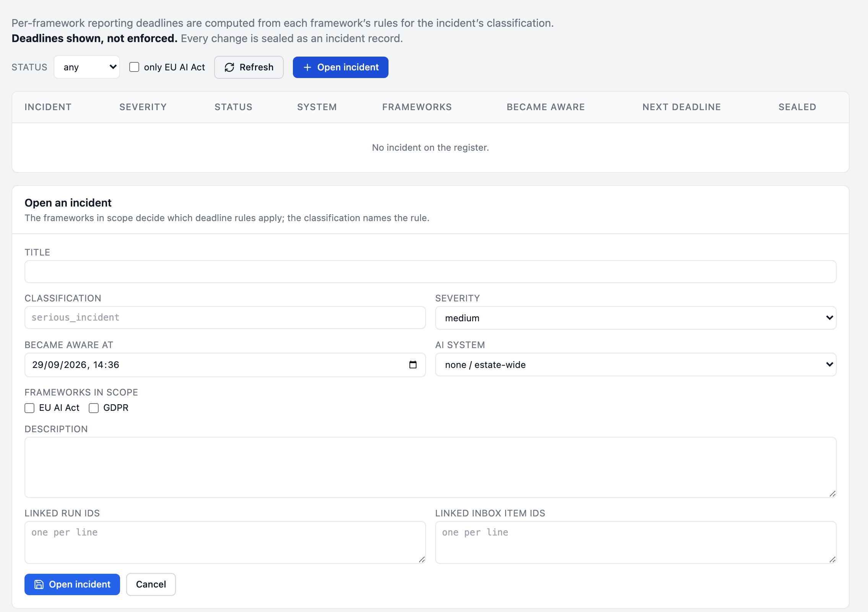
Task: Click the NEXT DEADLINE column header
Action: point(682,107)
